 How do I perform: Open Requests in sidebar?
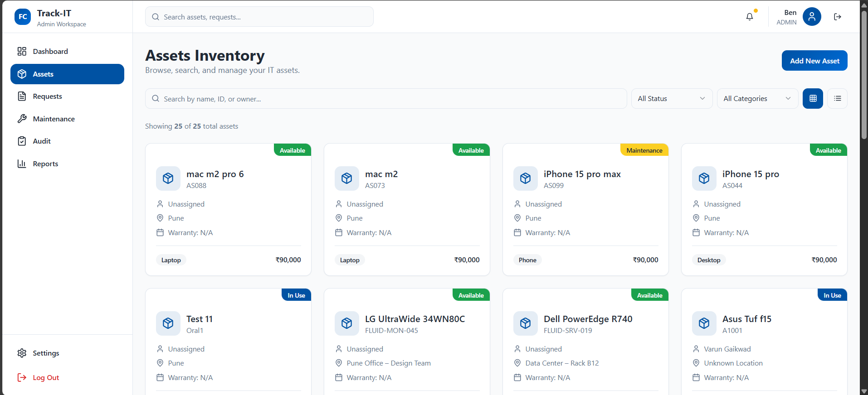point(67,96)
